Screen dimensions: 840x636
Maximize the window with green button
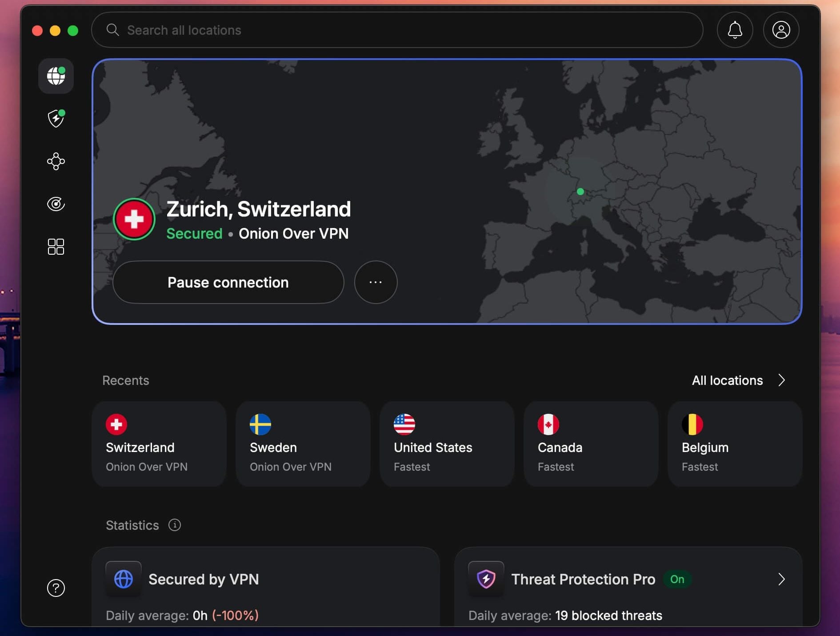73,30
